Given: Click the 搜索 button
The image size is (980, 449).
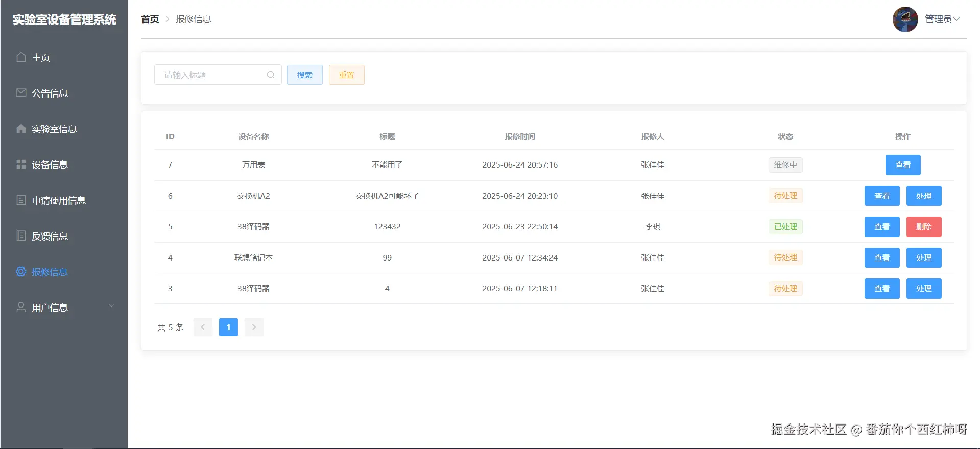Looking at the screenshot, I should (x=305, y=75).
